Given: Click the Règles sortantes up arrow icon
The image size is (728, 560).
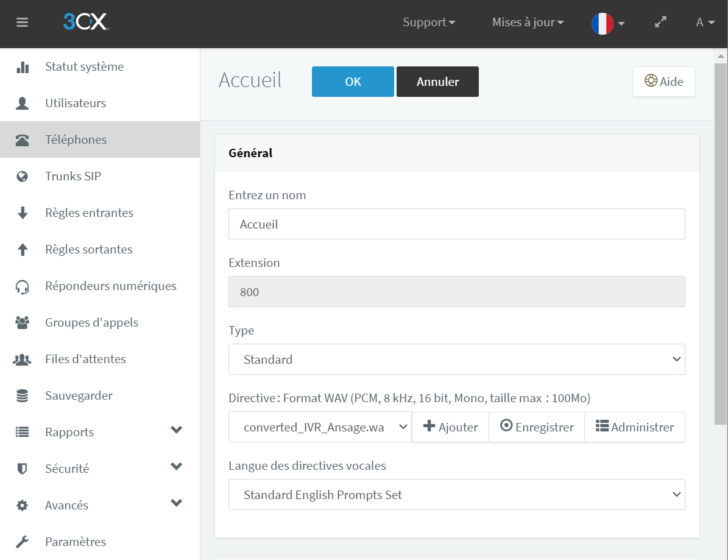Looking at the screenshot, I should coord(23,249).
